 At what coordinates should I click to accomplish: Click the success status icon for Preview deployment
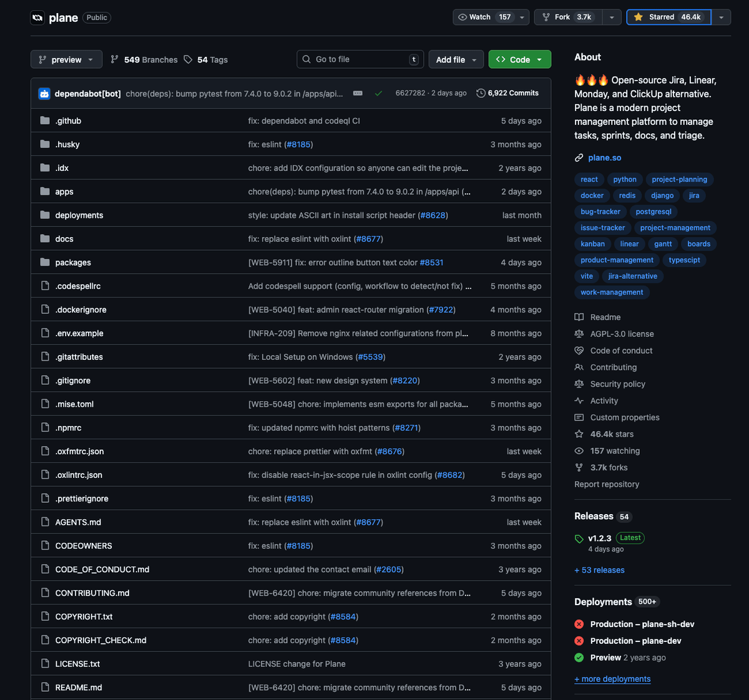pyautogui.click(x=579, y=658)
